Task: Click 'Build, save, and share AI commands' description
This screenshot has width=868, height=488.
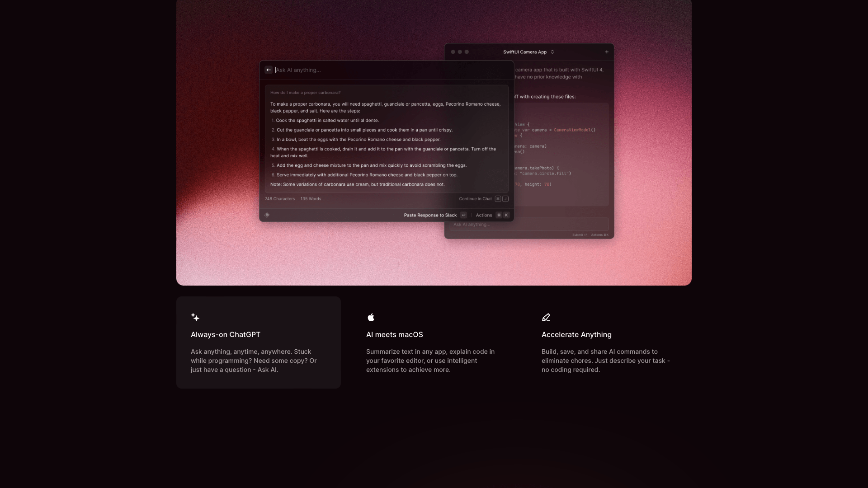Action: (x=606, y=361)
